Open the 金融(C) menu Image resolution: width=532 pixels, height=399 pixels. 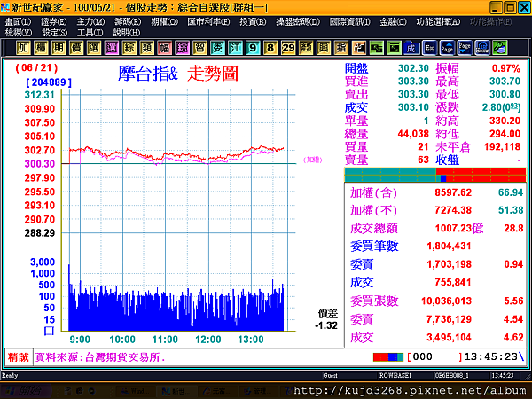click(393, 22)
